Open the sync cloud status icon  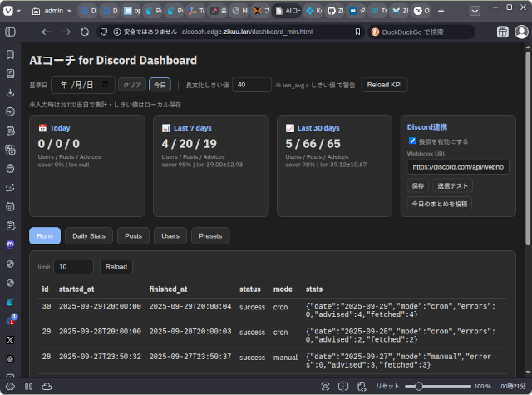[x=47, y=386]
